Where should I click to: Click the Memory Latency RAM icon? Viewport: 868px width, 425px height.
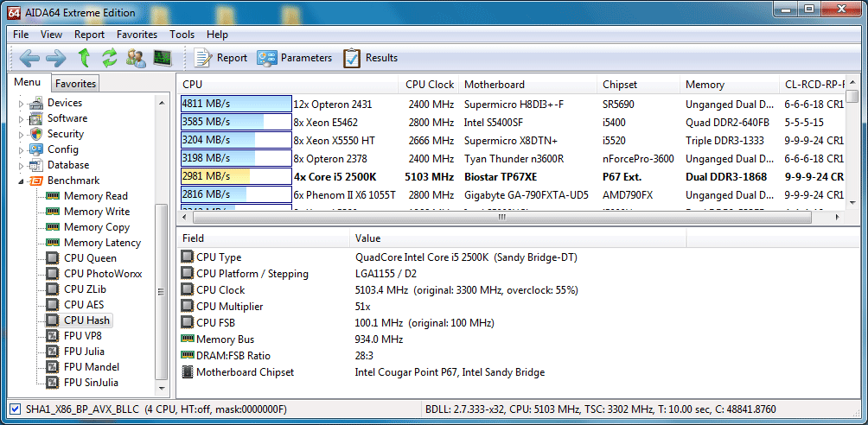[53, 243]
